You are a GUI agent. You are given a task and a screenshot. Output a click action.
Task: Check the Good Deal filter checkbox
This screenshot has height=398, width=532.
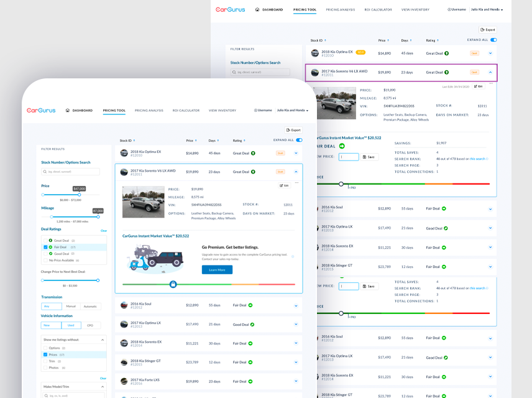[45, 254]
